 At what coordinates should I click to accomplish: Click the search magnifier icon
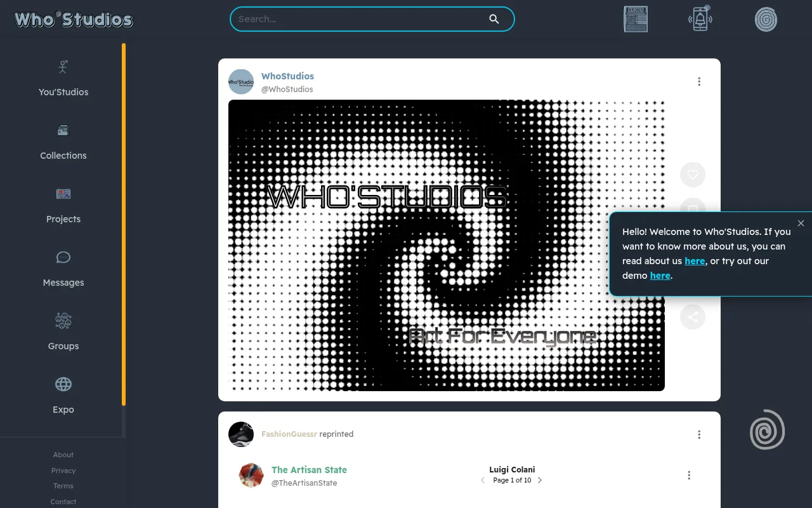coord(494,19)
